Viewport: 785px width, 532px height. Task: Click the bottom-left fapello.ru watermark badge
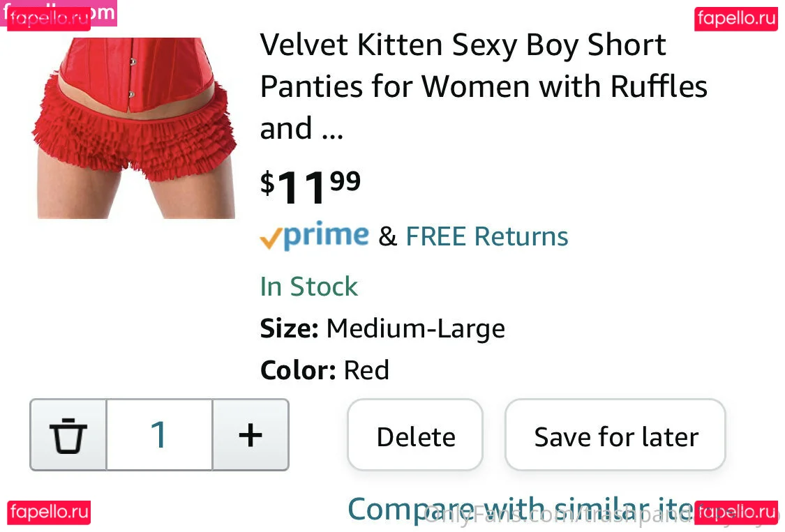point(49,512)
